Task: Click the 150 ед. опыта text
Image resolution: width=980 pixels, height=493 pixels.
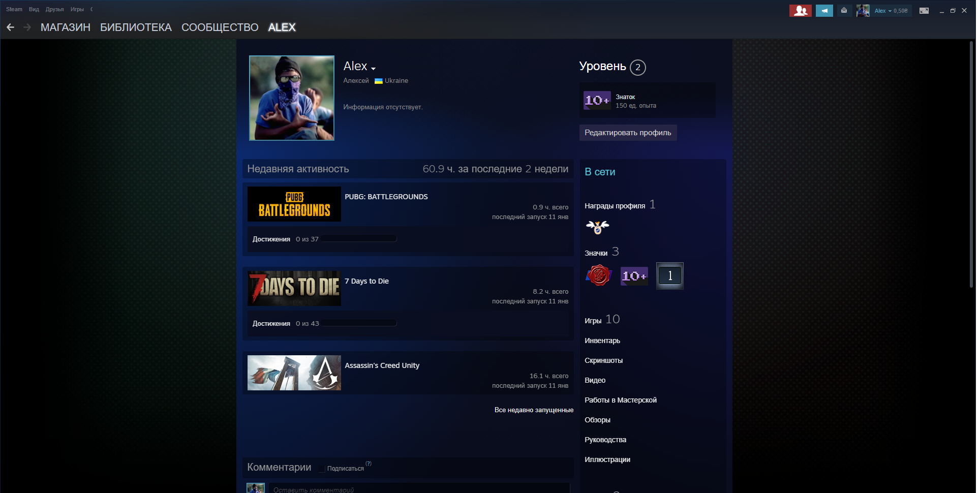Action: (636, 106)
